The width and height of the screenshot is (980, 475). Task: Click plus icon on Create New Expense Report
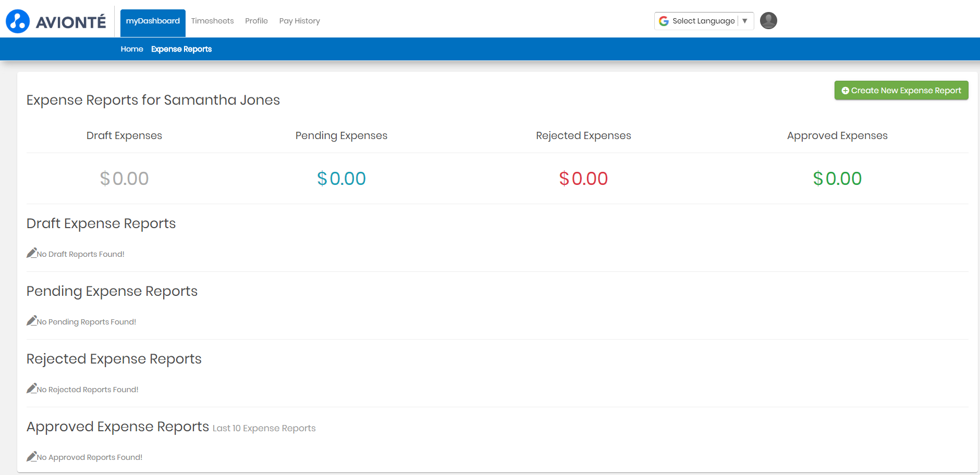845,91
